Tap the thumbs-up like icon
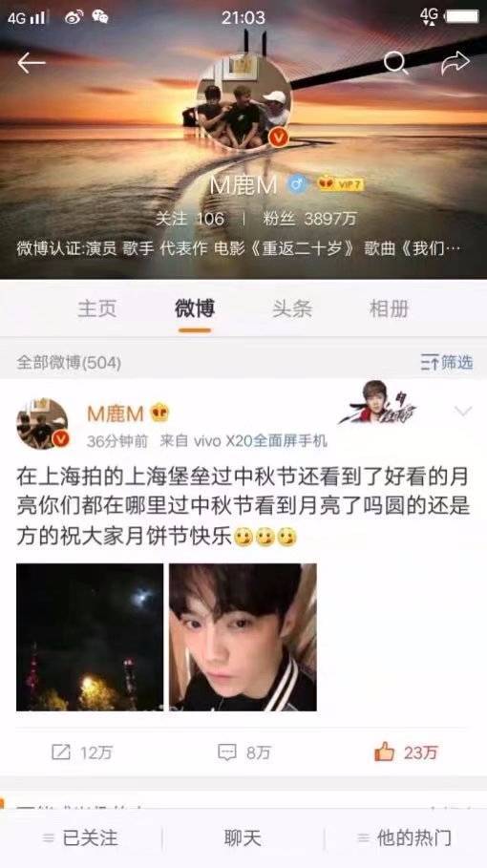 (x=384, y=752)
